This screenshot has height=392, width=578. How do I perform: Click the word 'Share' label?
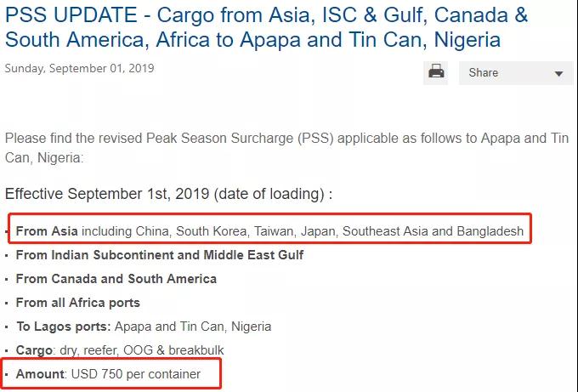(484, 72)
